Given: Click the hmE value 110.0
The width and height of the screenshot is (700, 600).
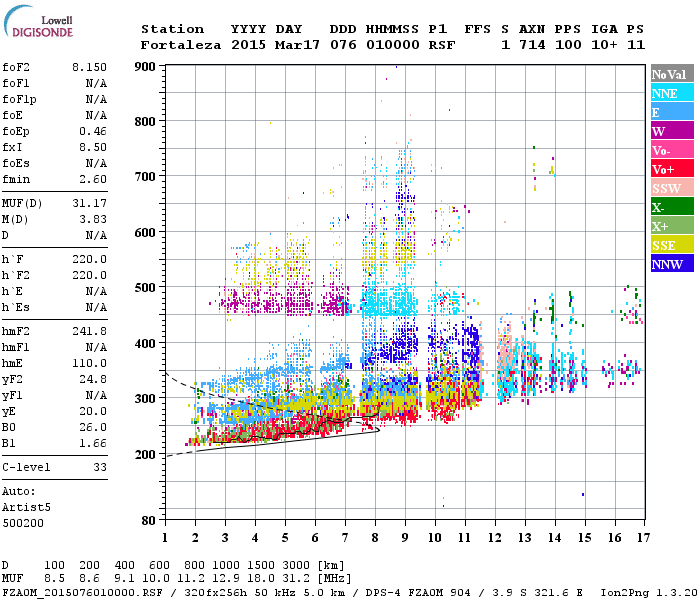Looking at the screenshot, I should tap(89, 363).
